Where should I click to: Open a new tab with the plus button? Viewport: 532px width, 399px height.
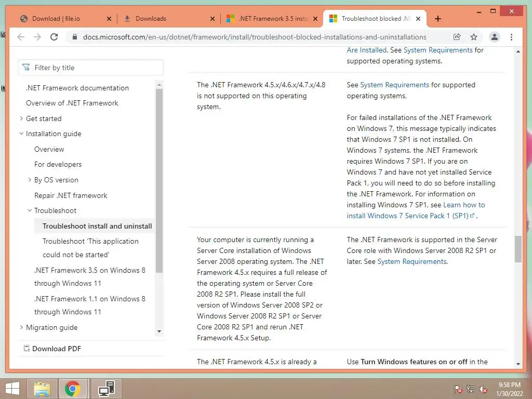coord(438,19)
